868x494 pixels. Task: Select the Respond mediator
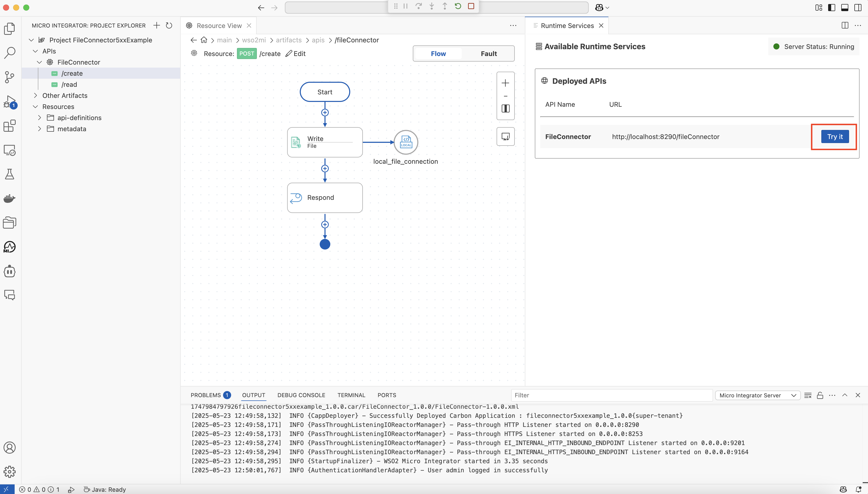325,198
